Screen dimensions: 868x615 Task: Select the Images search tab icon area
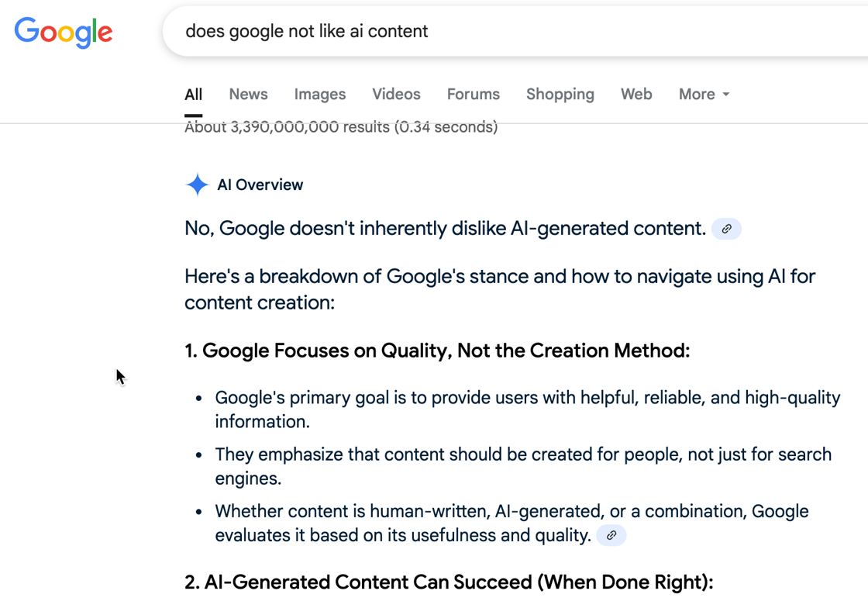(319, 94)
